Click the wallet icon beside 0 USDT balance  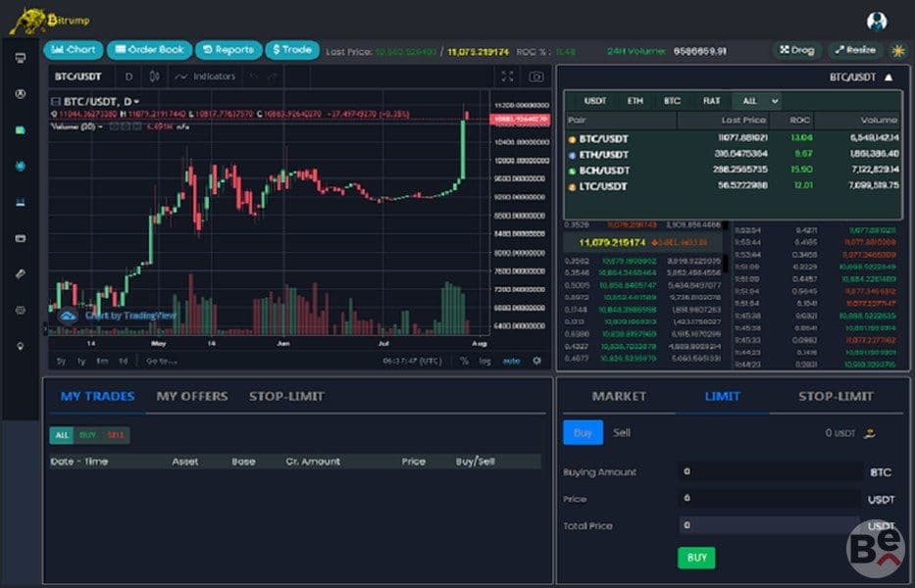870,433
